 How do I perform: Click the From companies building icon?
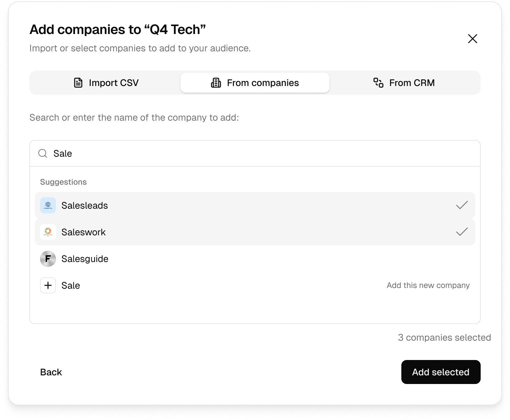tap(216, 83)
